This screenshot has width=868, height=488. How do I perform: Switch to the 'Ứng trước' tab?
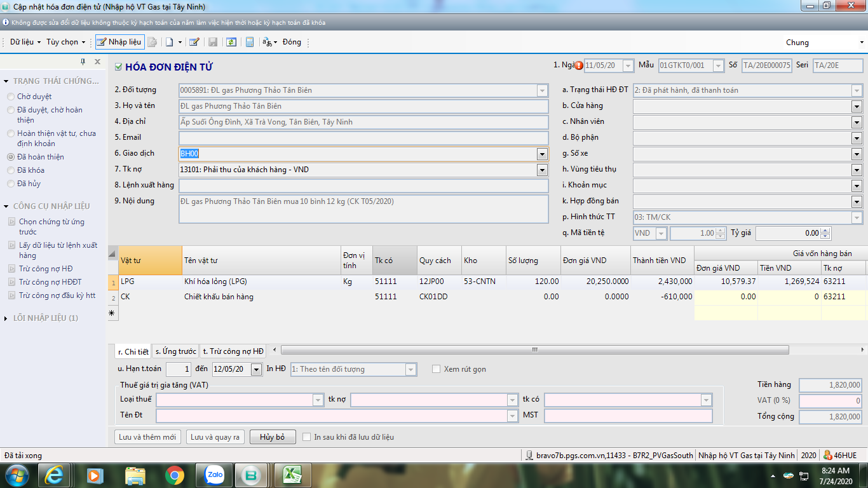[175, 351]
